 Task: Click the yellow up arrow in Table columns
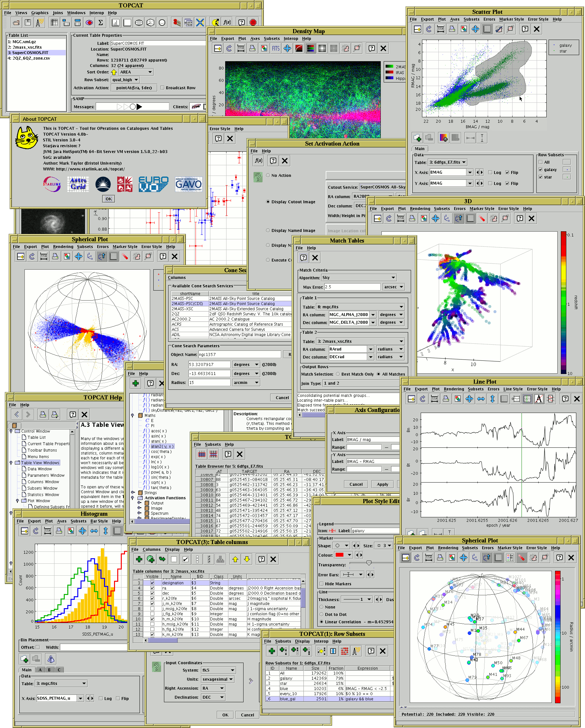pyautogui.click(x=235, y=560)
